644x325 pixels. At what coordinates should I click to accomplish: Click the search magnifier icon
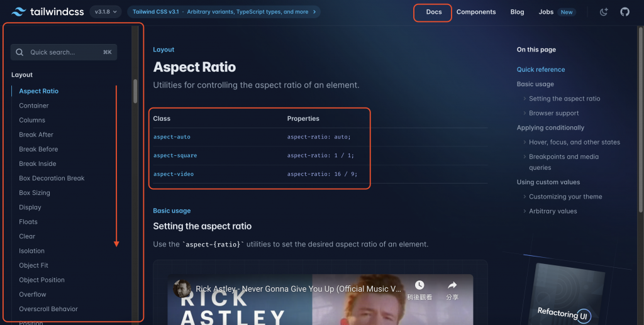tap(19, 52)
